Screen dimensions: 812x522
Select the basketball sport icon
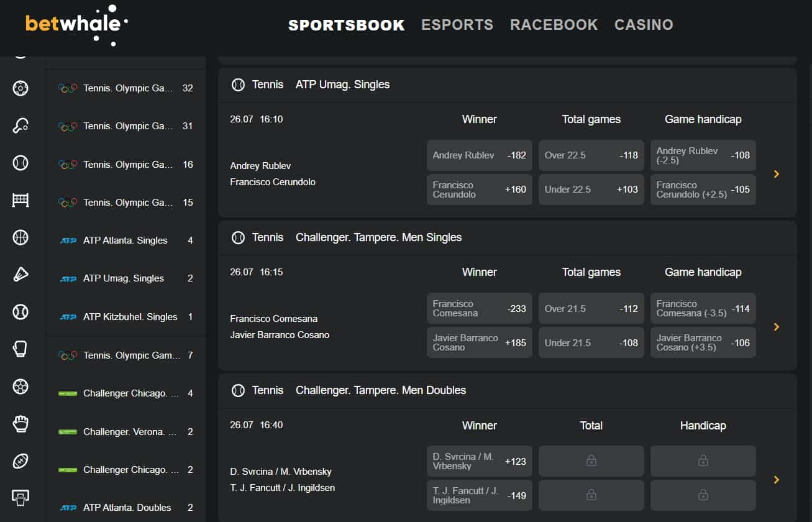pos(21,237)
